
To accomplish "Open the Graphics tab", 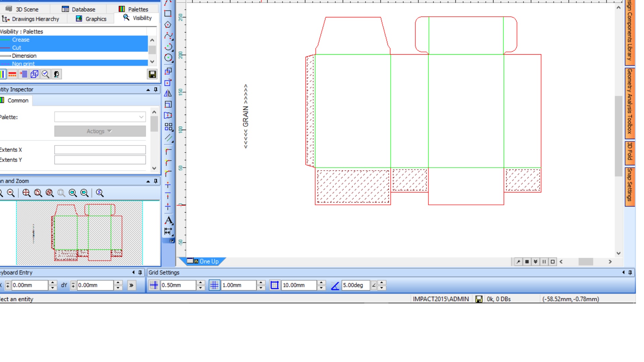I will click(91, 19).
